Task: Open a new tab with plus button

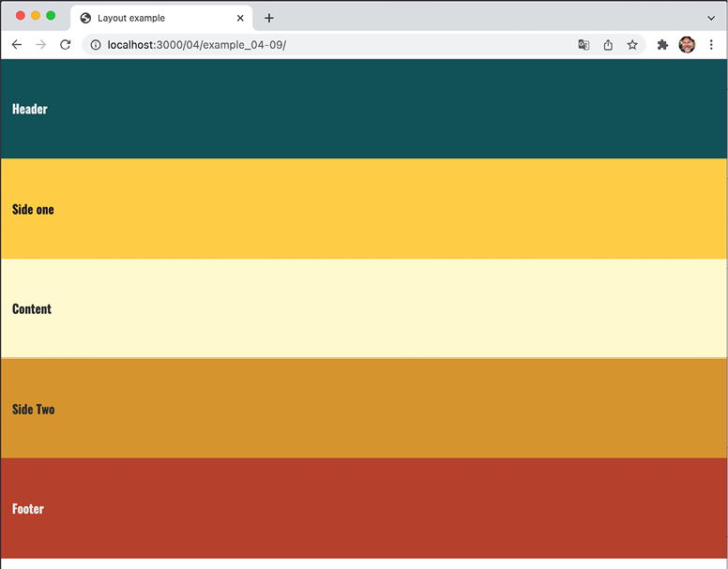Action: click(x=269, y=18)
